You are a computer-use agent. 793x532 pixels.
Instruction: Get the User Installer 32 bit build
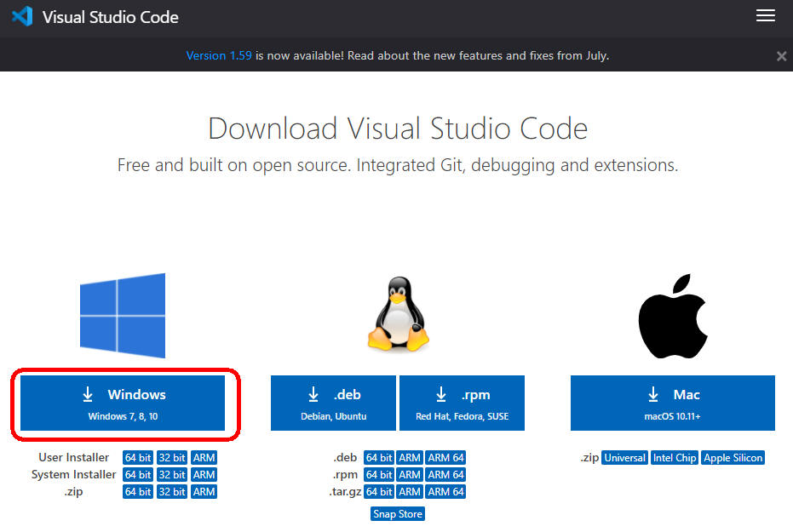coord(172,458)
